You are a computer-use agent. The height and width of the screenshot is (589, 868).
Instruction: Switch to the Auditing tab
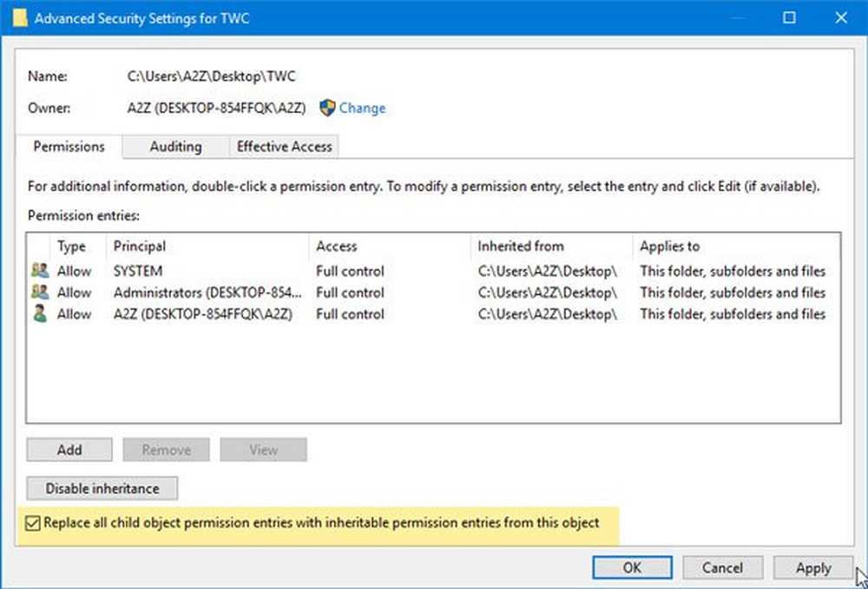[175, 147]
